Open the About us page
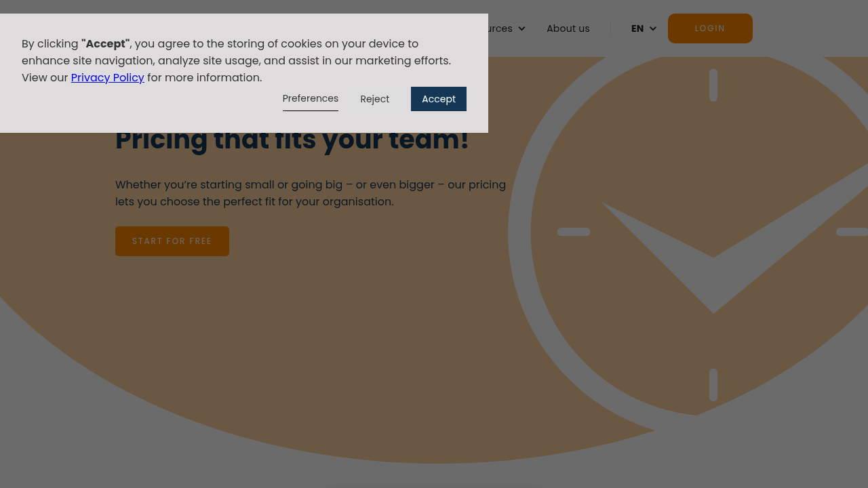 click(568, 28)
